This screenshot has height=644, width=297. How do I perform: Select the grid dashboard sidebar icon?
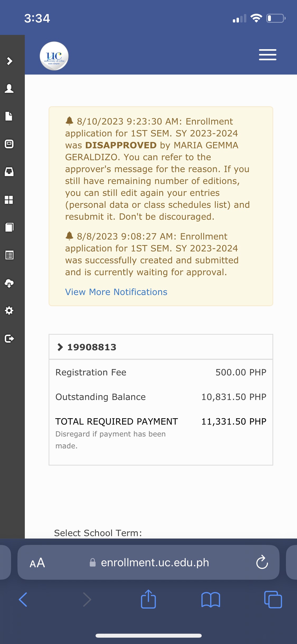pyautogui.click(x=9, y=200)
